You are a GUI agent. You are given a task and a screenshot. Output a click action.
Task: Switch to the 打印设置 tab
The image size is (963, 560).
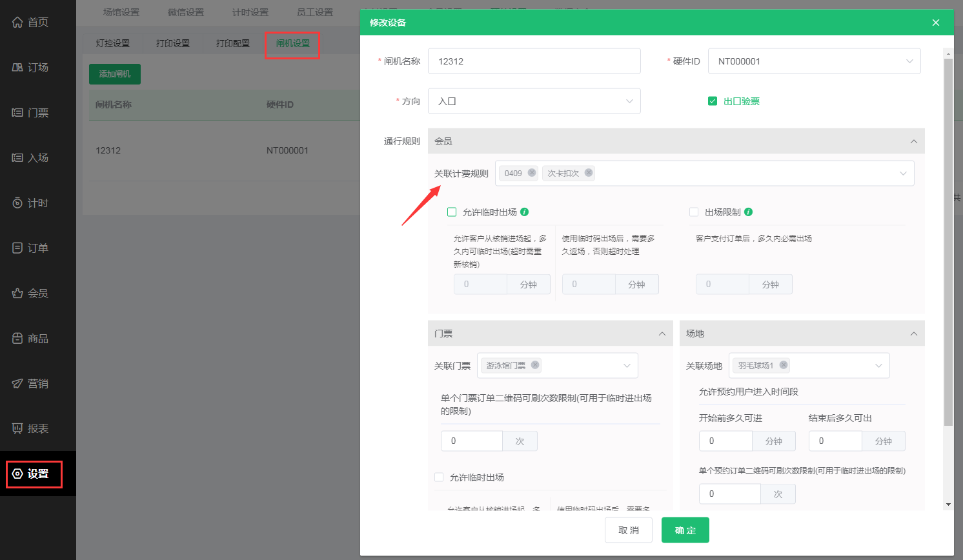tap(173, 43)
